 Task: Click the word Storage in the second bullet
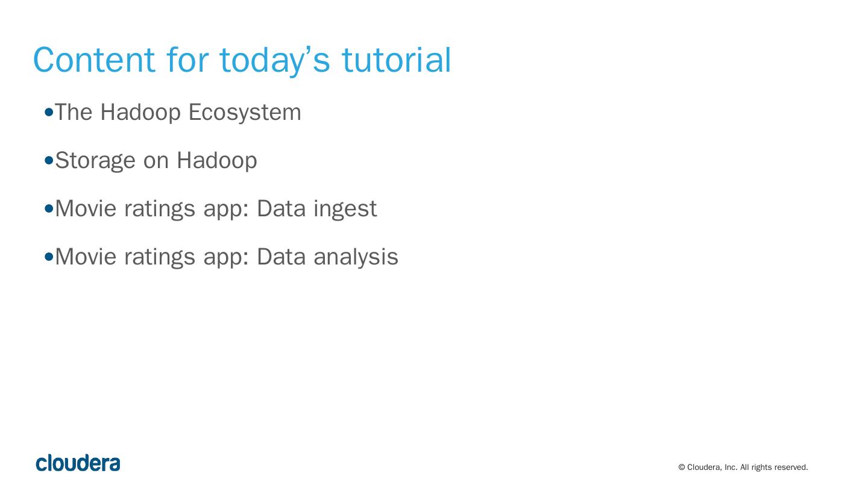coord(95,161)
